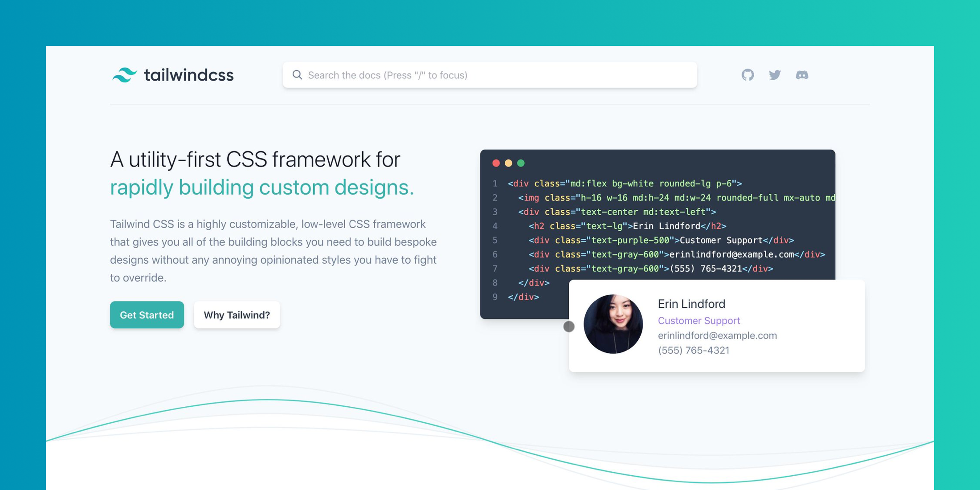Screen dimensions: 980x490
Task: Click the email erinlindford@example.com
Action: [x=717, y=335]
